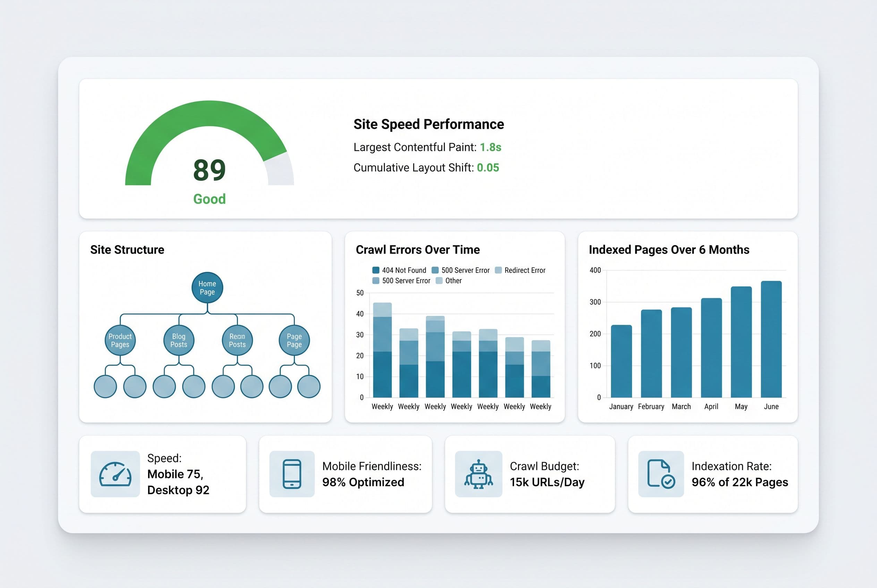Click the January bar in Indexed Pages chart
This screenshot has height=588, width=877.
click(621, 361)
